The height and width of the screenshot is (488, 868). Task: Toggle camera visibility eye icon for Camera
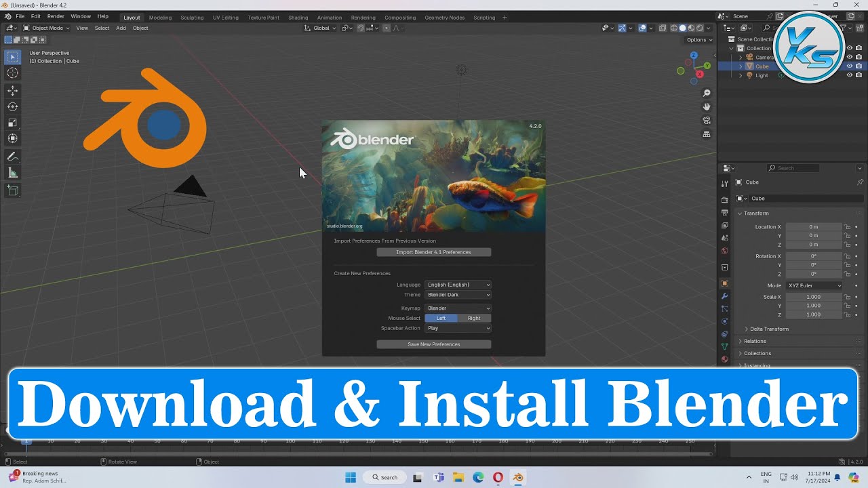click(849, 57)
